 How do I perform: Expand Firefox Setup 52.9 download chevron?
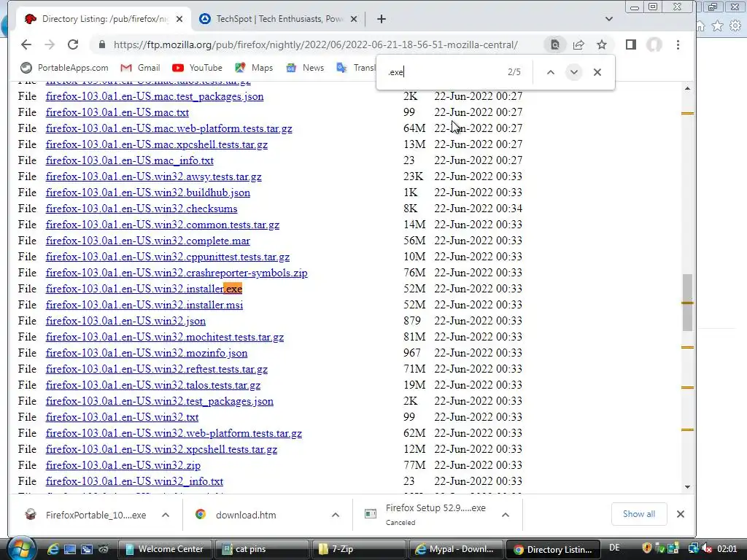point(506,515)
